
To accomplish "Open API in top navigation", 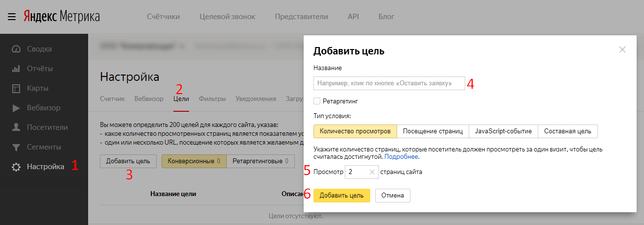I will 353,17.
